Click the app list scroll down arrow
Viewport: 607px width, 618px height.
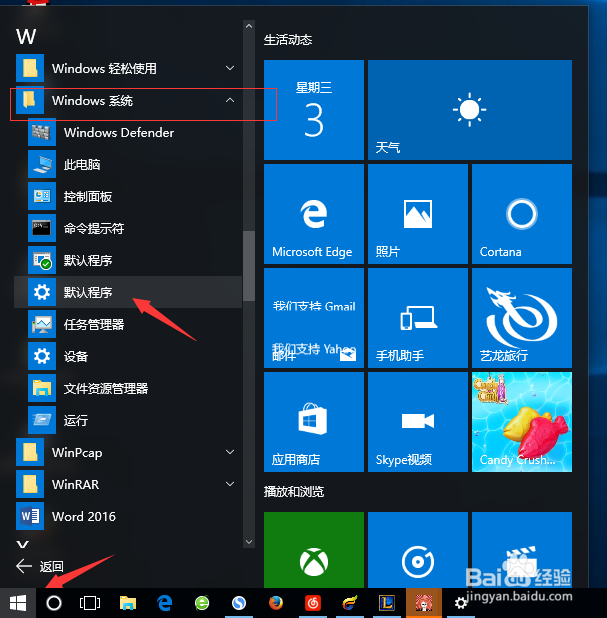point(249,542)
